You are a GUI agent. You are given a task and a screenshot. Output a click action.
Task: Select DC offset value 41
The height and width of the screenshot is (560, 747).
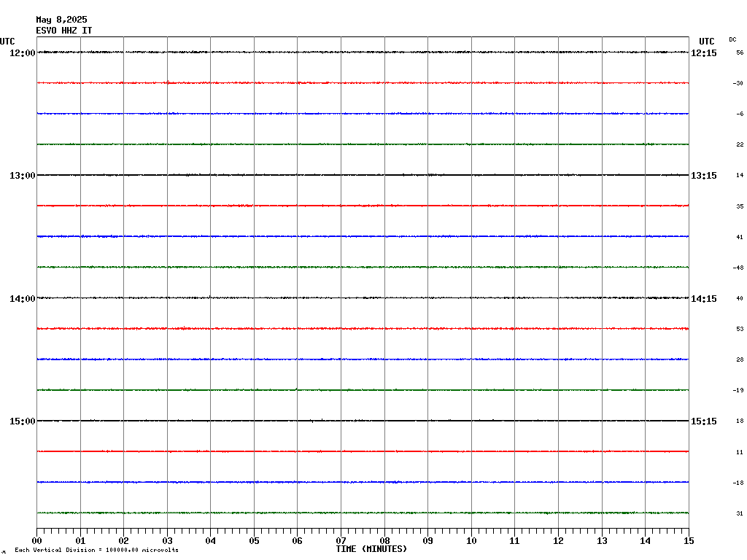pyautogui.click(x=740, y=237)
